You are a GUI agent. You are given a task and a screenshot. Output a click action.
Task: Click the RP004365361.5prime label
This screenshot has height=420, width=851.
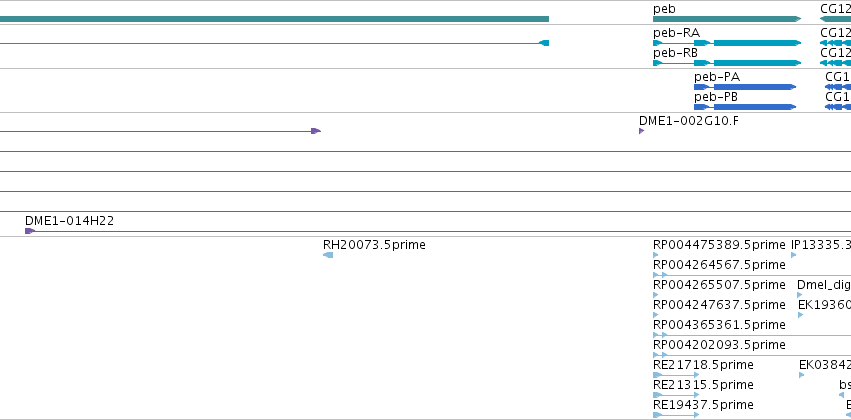(x=719, y=325)
